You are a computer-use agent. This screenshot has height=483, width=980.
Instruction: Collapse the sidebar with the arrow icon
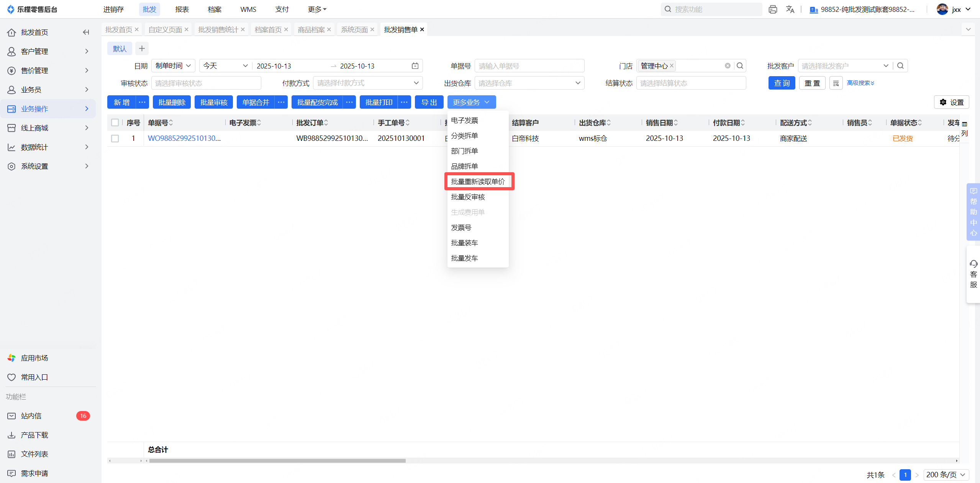[86, 32]
